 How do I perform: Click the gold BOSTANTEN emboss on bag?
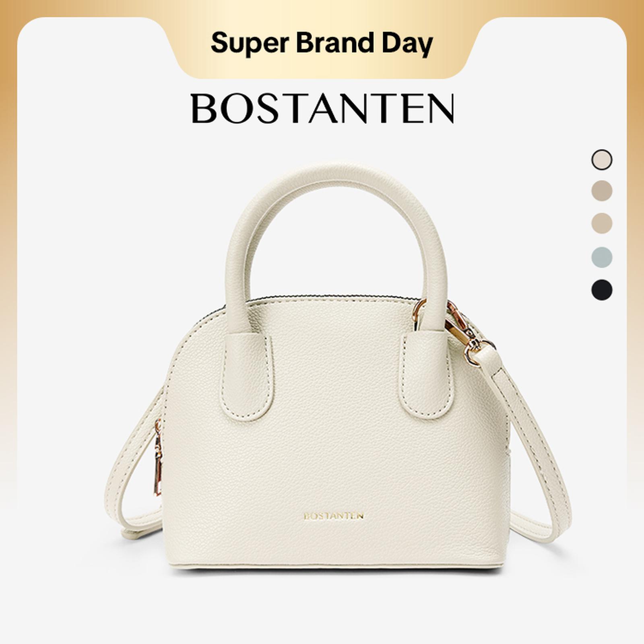point(334,516)
